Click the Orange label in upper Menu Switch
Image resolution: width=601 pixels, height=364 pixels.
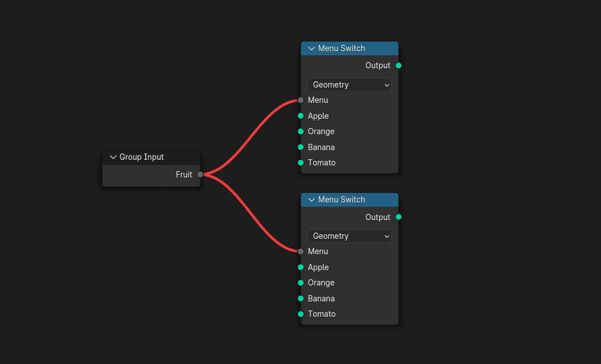click(321, 131)
